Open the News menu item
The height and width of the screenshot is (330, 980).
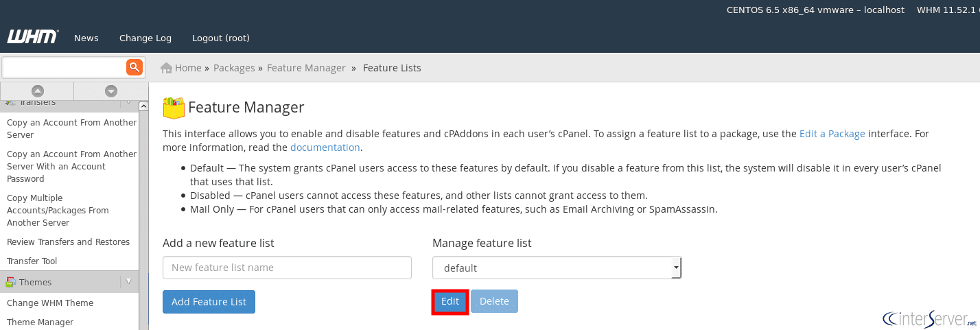[86, 38]
